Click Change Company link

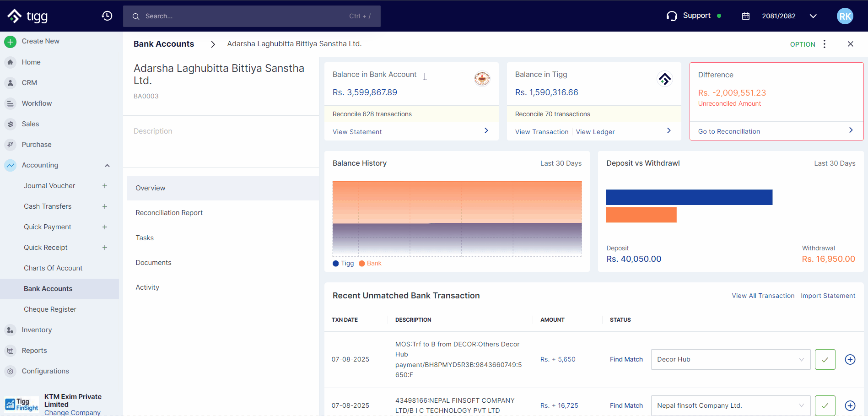point(72,412)
